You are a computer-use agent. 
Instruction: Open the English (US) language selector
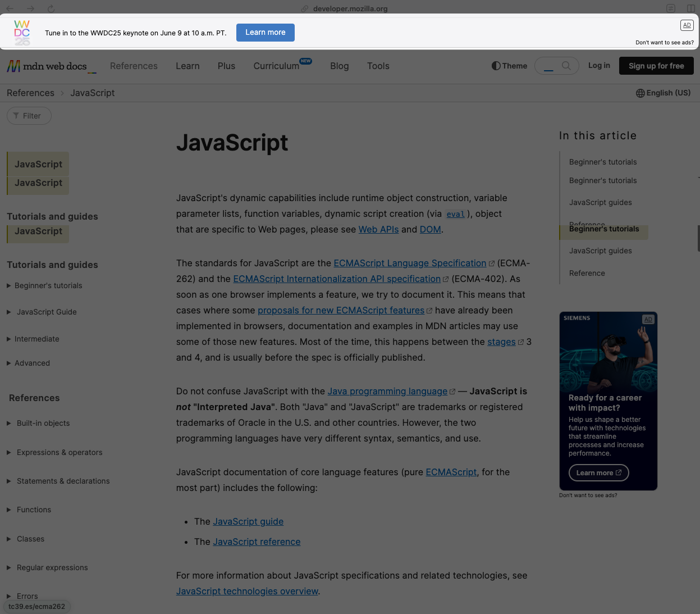(x=664, y=93)
